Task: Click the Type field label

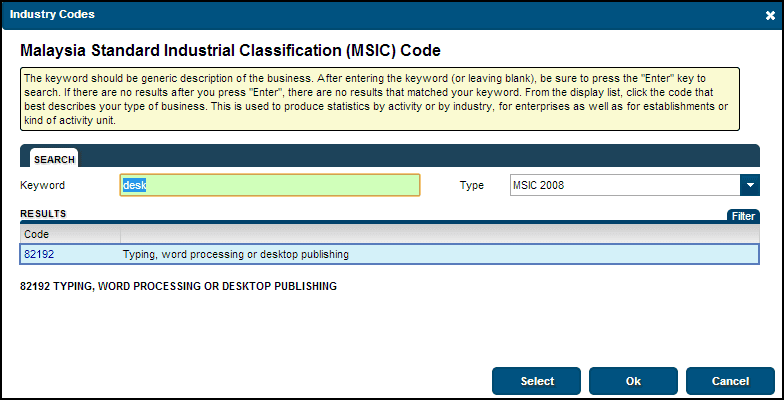Action: [x=472, y=186]
